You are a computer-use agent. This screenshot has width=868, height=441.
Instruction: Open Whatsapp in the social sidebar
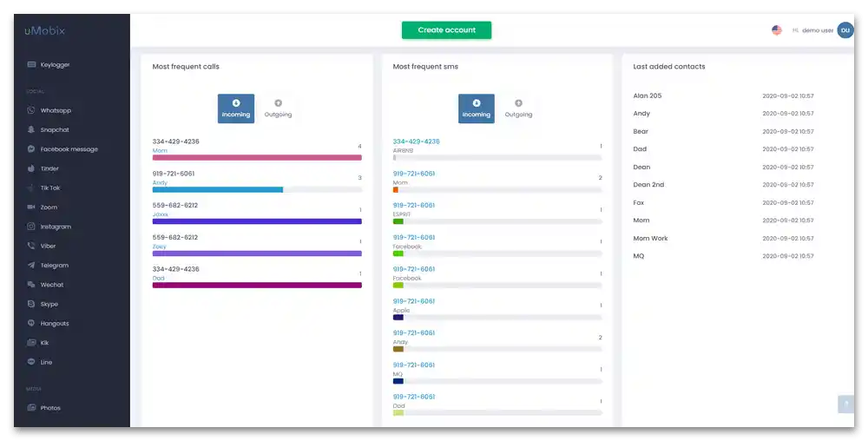[x=49, y=110]
